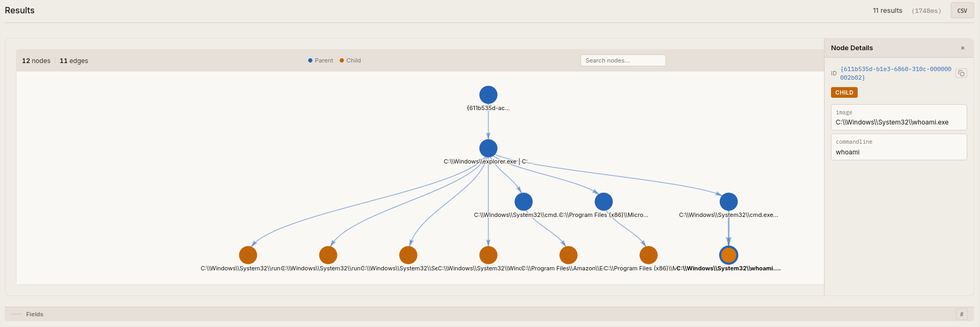This screenshot has width=980, height=327.
Task: Click the Child legend item
Action: click(x=350, y=60)
